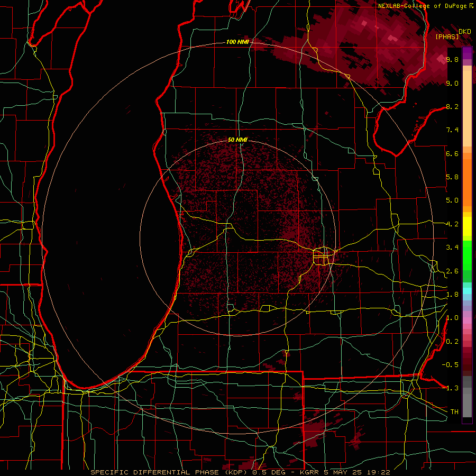
Task: Click the 50 NMI range ring label
Action: coord(237,140)
